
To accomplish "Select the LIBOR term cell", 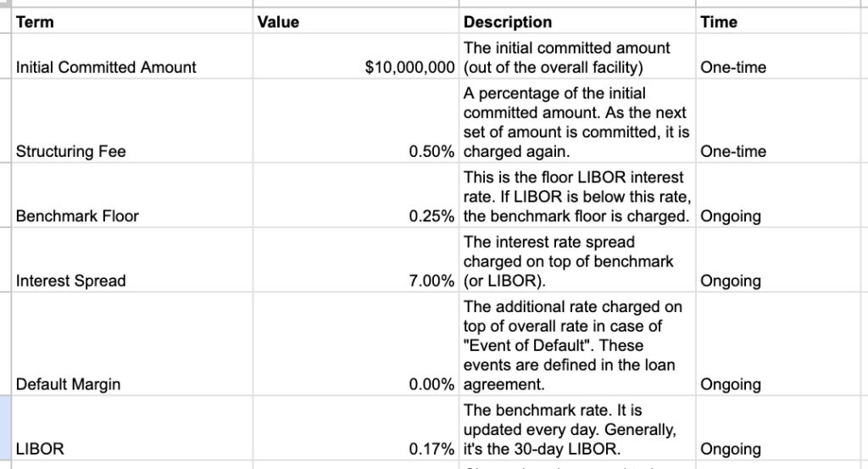I will pos(40,449).
